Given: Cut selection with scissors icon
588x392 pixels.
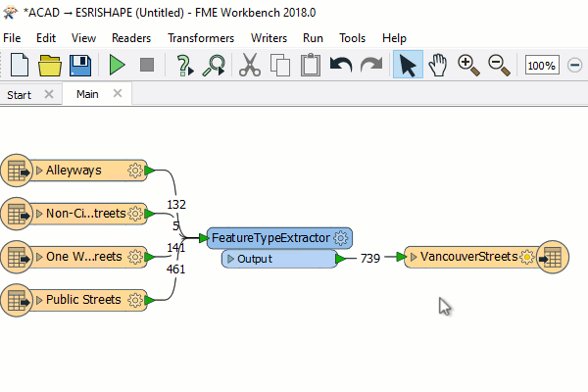Looking at the screenshot, I should 250,65.
